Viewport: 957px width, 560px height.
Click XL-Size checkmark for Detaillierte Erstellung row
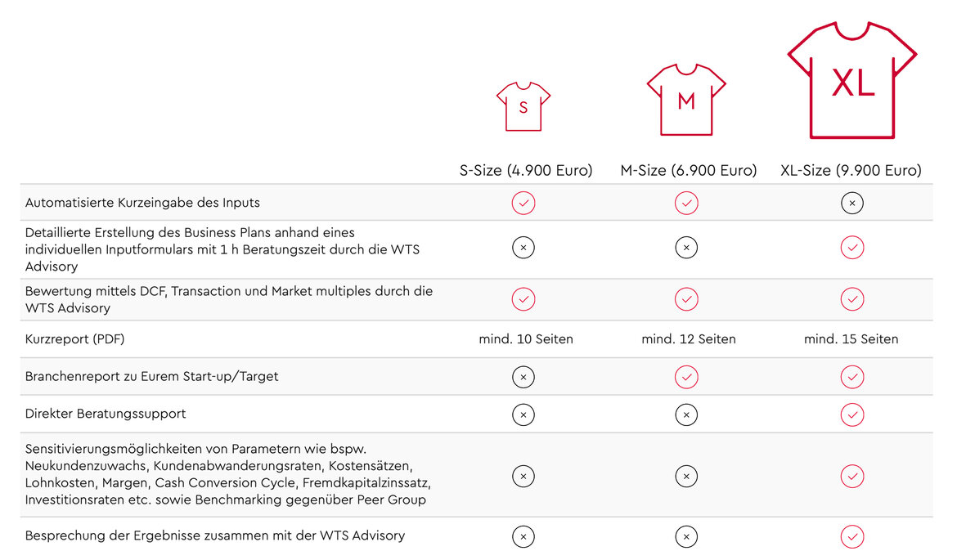tap(851, 248)
